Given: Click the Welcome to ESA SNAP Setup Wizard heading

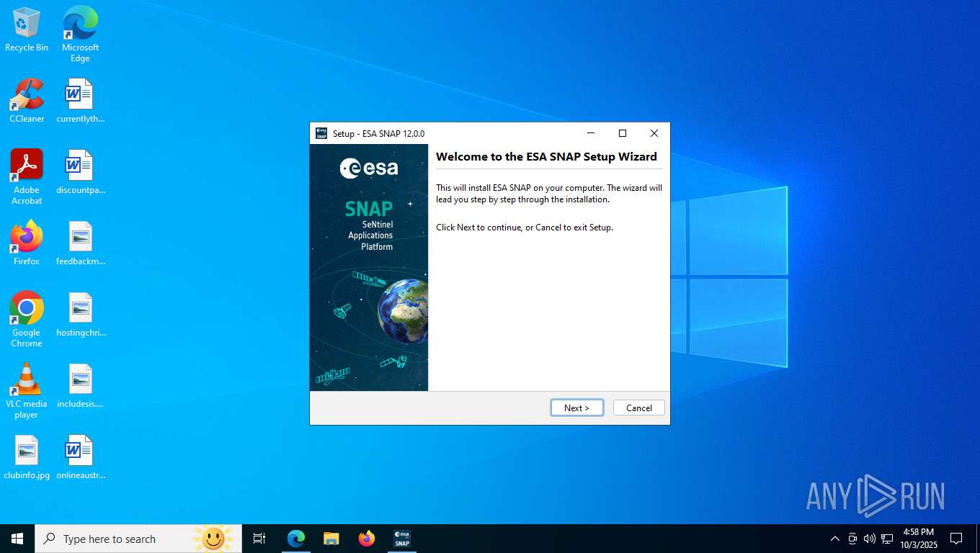Looking at the screenshot, I should click(546, 156).
